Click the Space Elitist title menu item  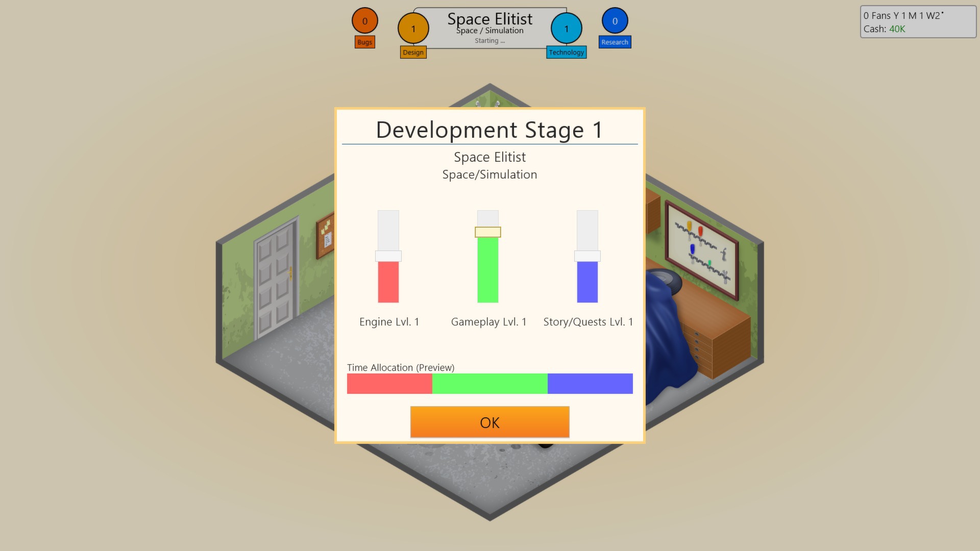pyautogui.click(x=489, y=18)
